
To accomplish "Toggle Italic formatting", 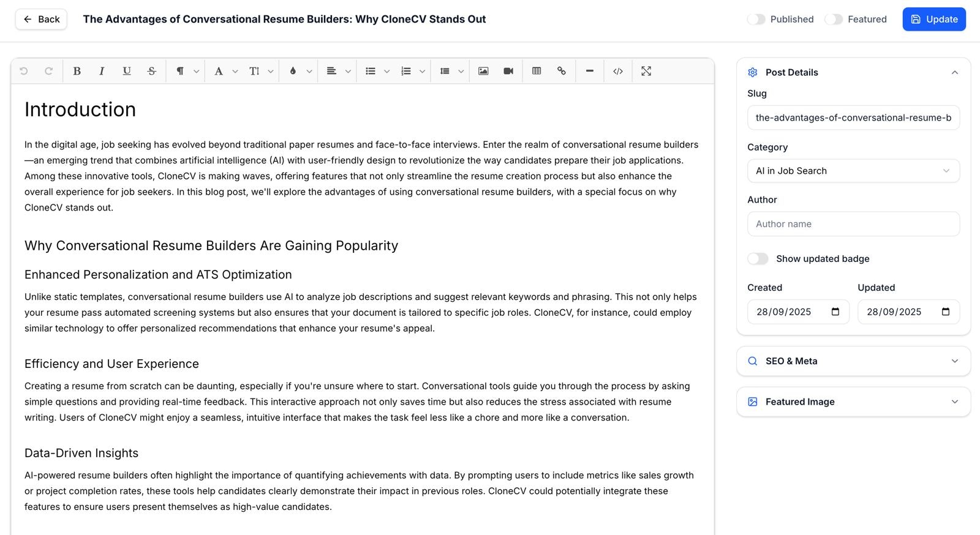I will coord(102,71).
